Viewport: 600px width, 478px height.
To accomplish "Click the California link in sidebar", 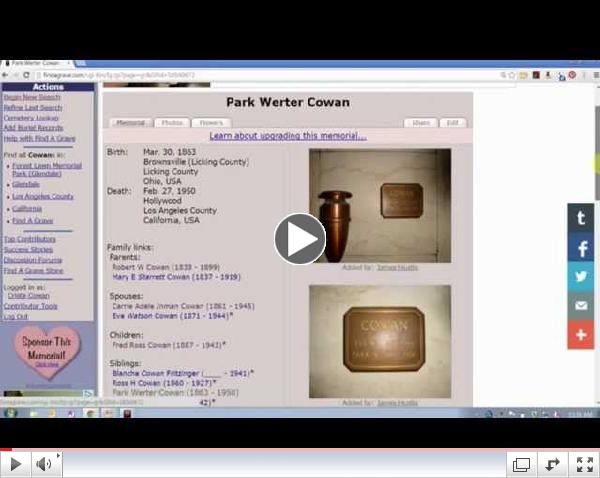I will (27, 209).
